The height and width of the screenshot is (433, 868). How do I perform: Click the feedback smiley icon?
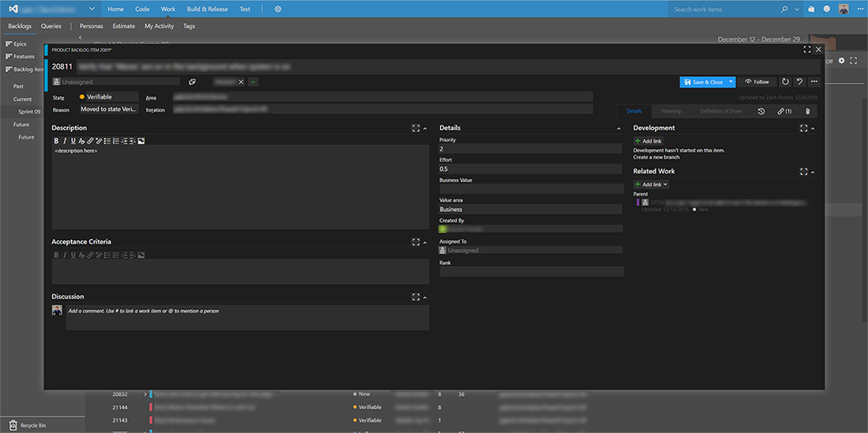pyautogui.click(x=827, y=9)
